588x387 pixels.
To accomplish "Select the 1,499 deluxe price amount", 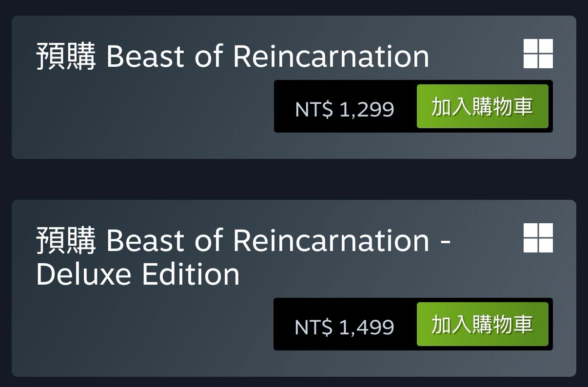I will pyautogui.click(x=366, y=327).
